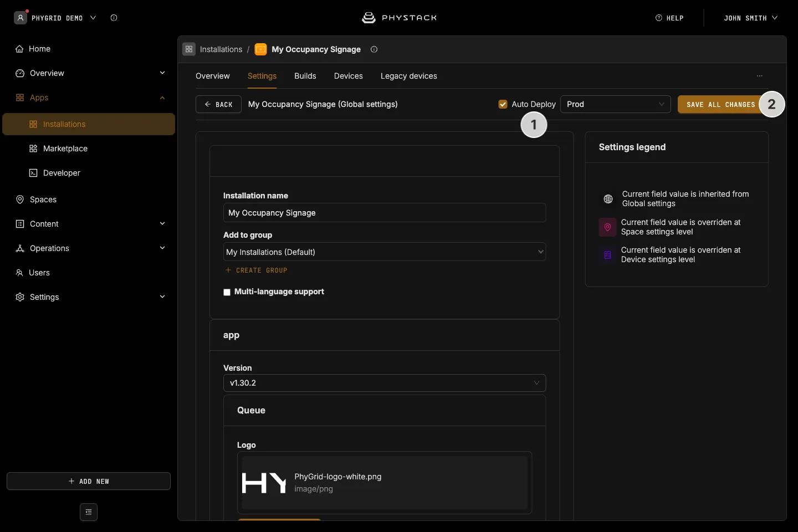Image resolution: width=798 pixels, height=532 pixels.
Task: Open the Help link in the header
Action: pos(669,18)
